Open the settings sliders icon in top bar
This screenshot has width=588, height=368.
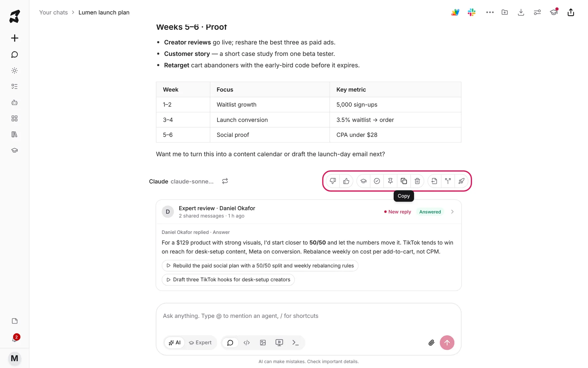point(537,12)
